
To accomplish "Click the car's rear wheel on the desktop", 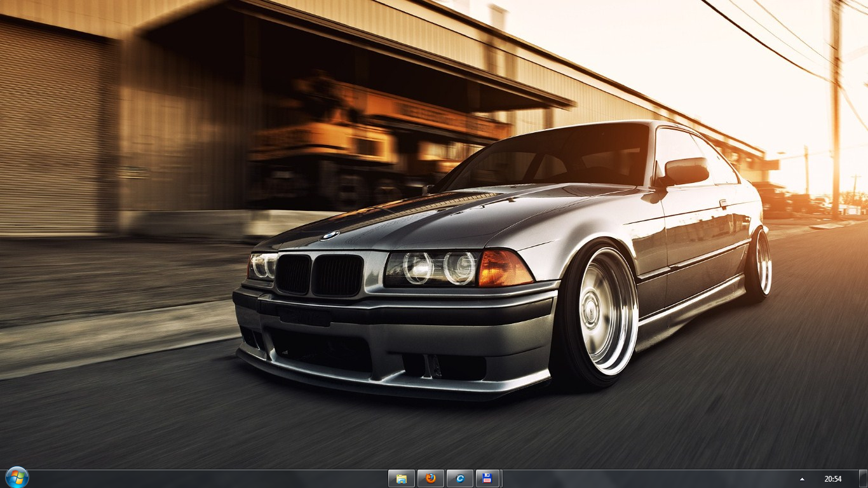I will tap(761, 263).
